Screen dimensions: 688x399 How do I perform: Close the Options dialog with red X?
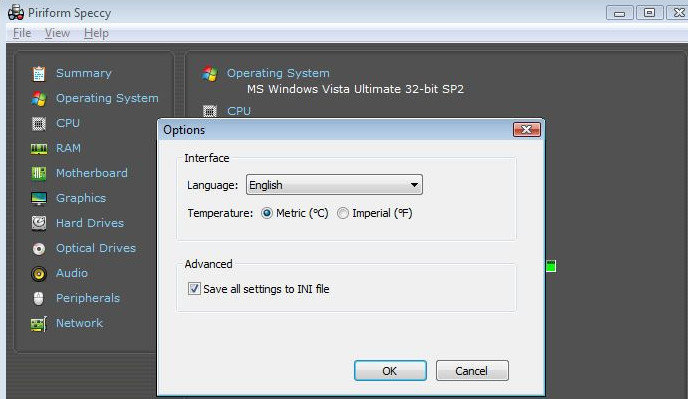[527, 129]
